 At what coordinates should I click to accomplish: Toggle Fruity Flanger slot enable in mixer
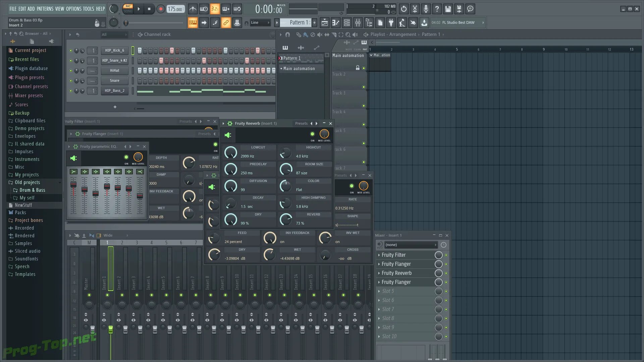(446, 264)
